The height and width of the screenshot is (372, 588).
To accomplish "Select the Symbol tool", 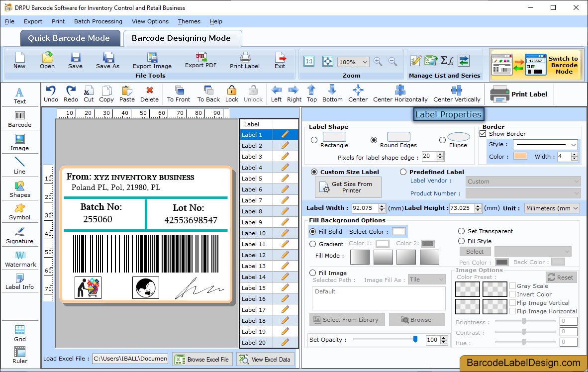I will click(x=19, y=212).
